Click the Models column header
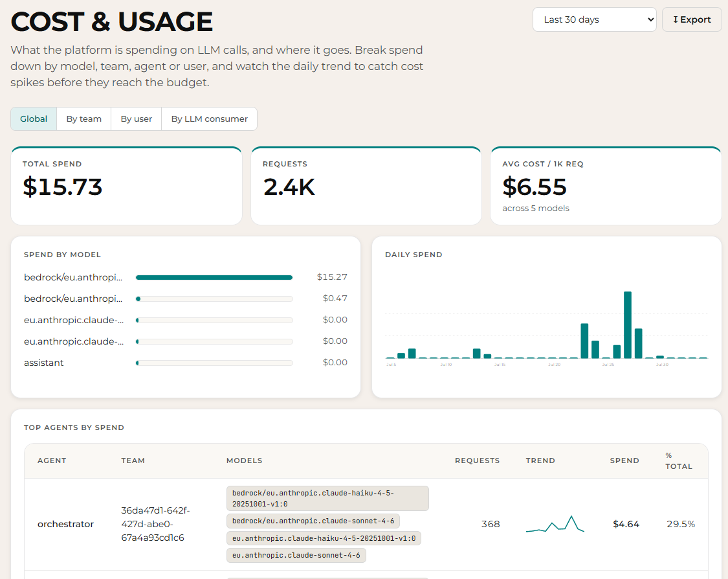The width and height of the screenshot is (728, 579). (x=244, y=460)
